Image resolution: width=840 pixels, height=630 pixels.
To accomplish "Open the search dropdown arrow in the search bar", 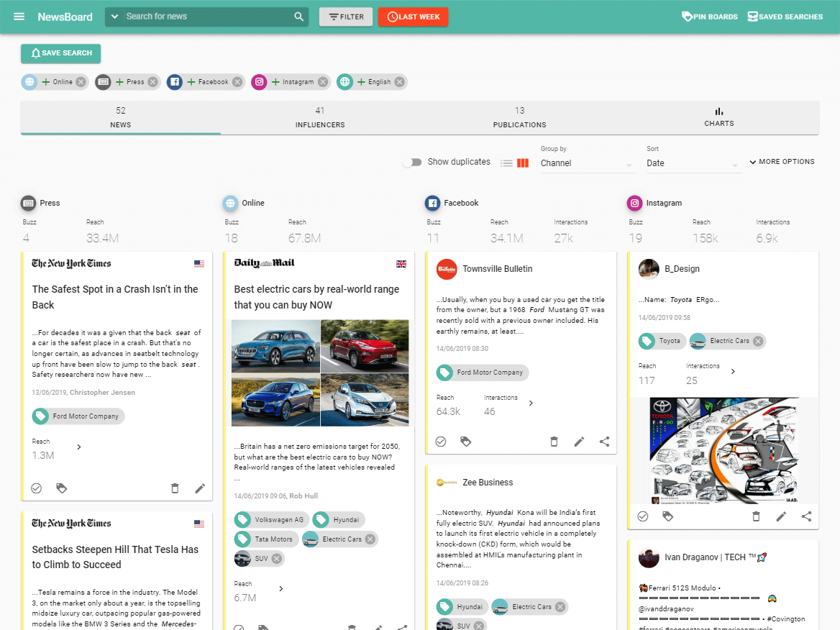I will tap(116, 16).
